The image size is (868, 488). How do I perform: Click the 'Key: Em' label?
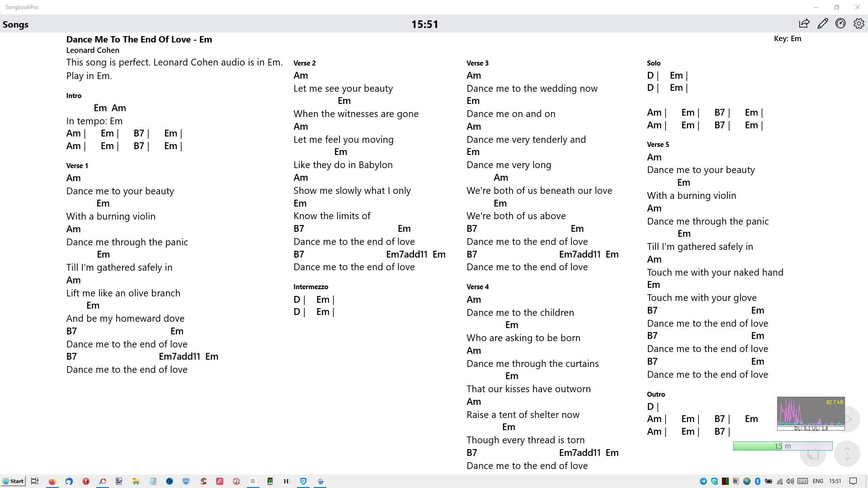(788, 38)
